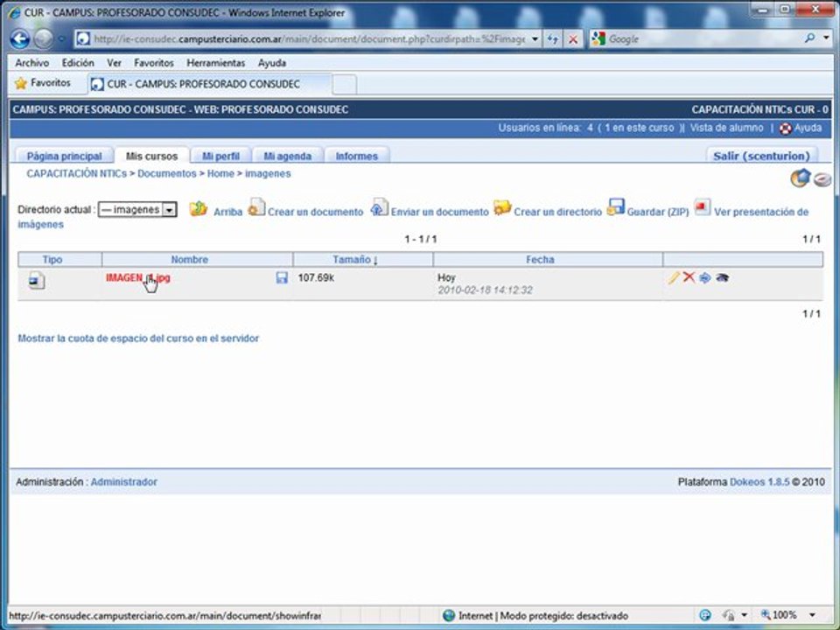
Task: Click the new blank browser tab button
Action: click(345, 85)
